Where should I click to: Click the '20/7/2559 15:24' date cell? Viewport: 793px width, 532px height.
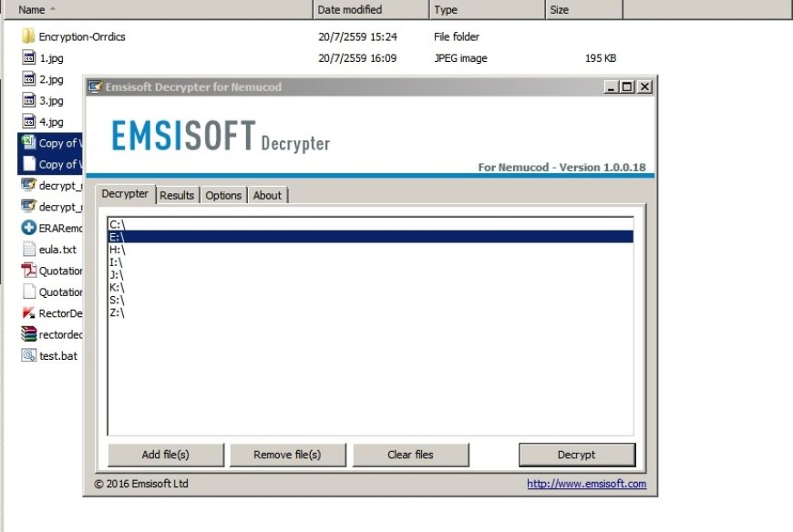click(357, 36)
